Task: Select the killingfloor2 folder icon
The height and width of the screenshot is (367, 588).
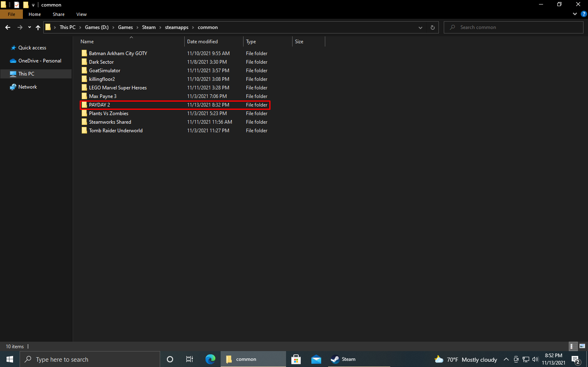Action: [84, 79]
